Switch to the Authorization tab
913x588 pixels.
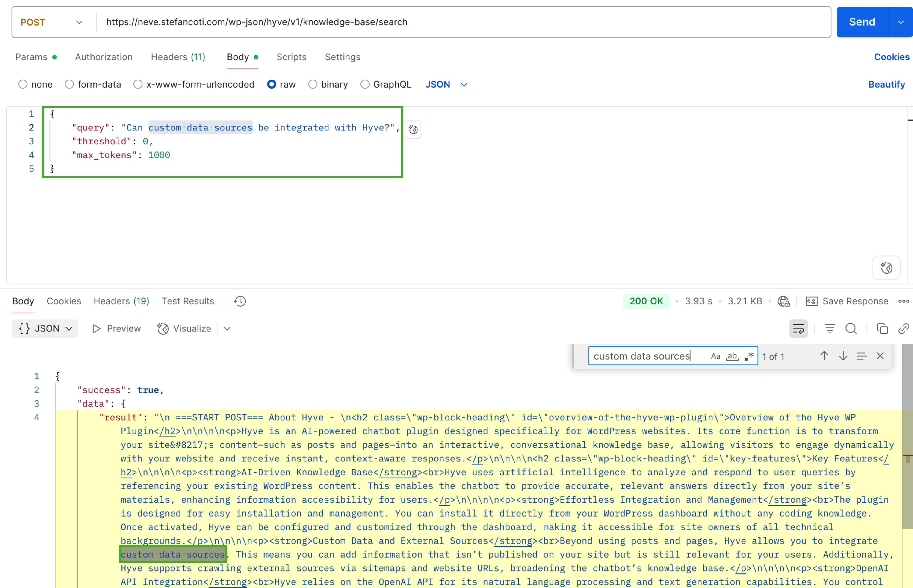(x=103, y=57)
